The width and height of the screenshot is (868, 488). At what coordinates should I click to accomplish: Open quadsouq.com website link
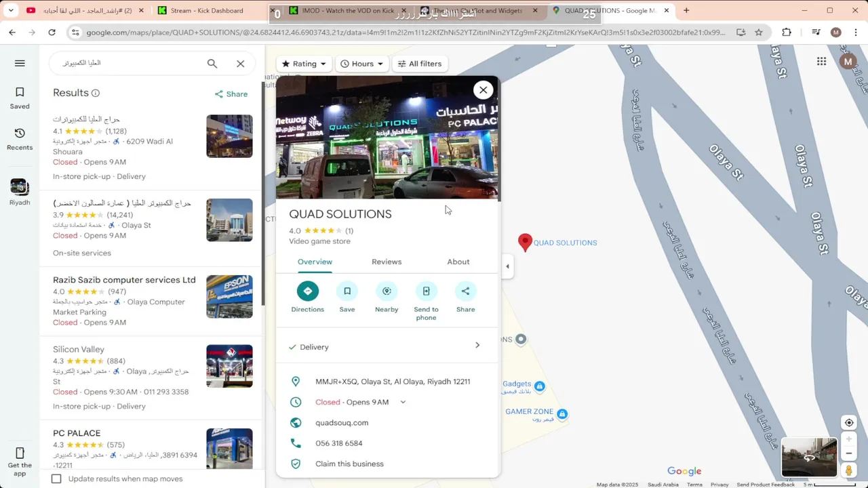[x=342, y=422]
